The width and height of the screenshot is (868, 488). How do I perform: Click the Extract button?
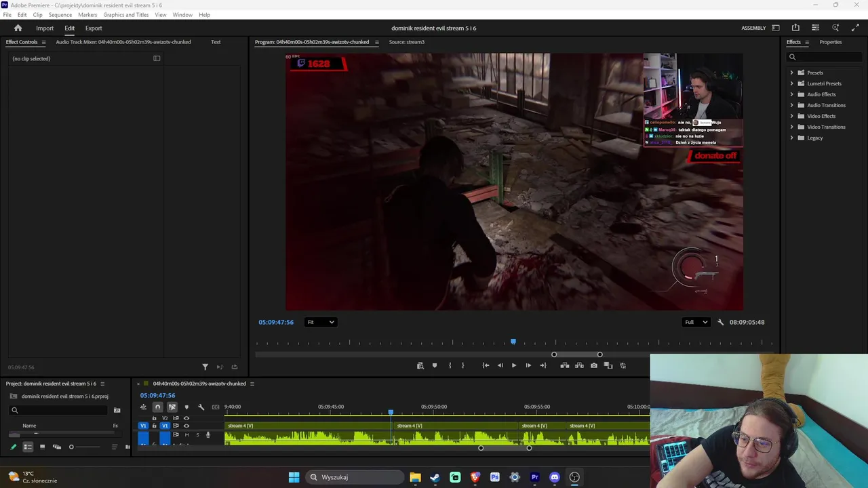(579, 365)
